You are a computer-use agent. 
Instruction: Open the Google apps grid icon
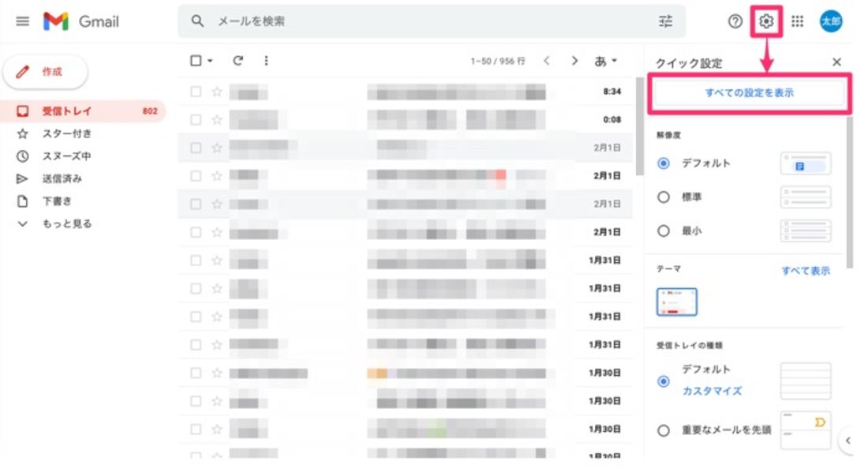[x=798, y=21]
